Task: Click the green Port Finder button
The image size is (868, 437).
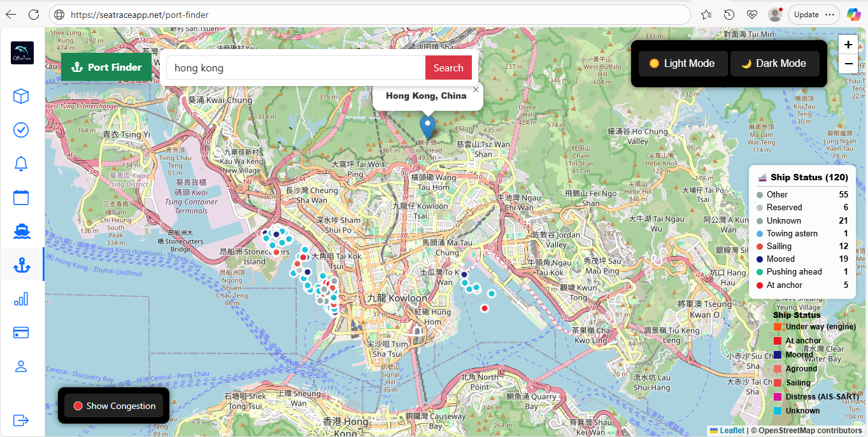Action: (106, 67)
